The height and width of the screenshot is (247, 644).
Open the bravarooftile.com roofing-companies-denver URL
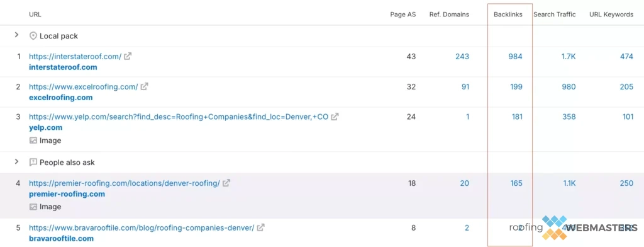[x=142, y=227]
